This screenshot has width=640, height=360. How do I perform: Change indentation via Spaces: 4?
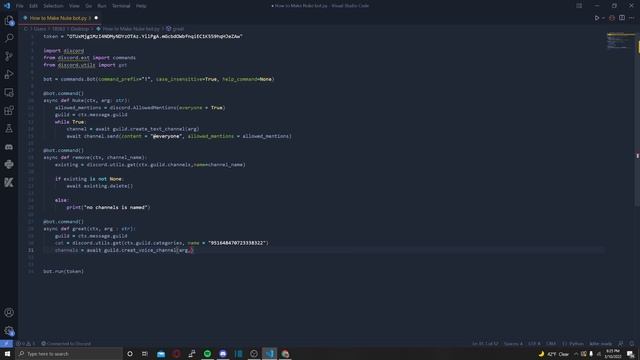(x=513, y=344)
